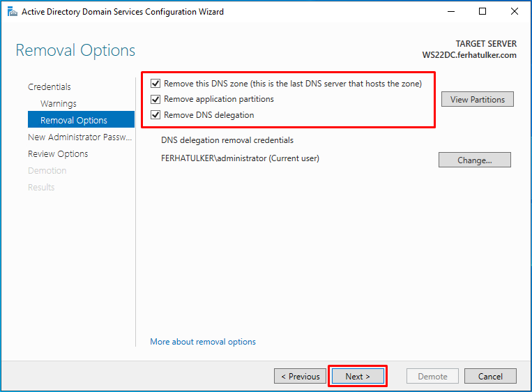Select the Warnings step in sidebar
The image size is (532, 392).
(59, 103)
